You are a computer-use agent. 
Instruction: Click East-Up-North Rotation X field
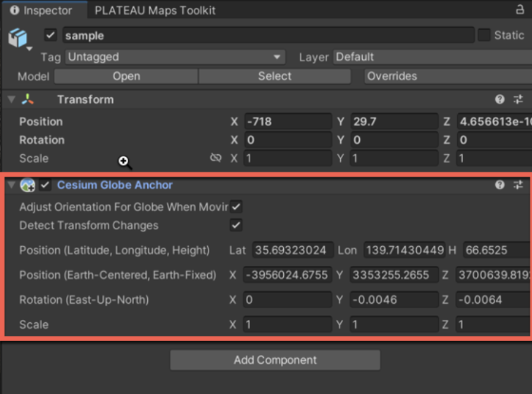[288, 300]
